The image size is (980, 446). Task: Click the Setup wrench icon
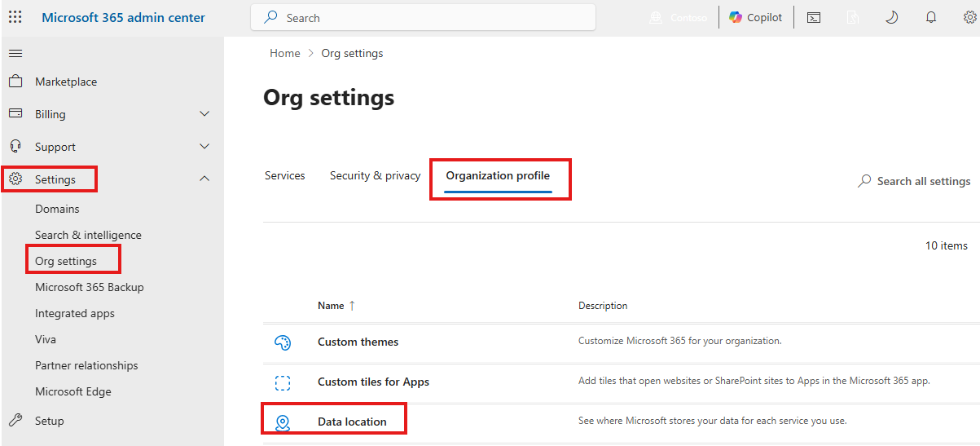click(15, 421)
